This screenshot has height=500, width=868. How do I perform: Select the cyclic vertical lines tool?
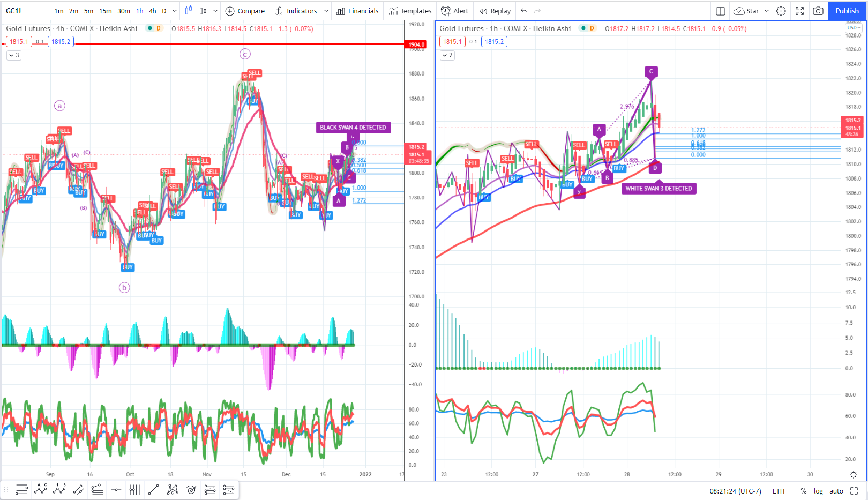(134, 489)
